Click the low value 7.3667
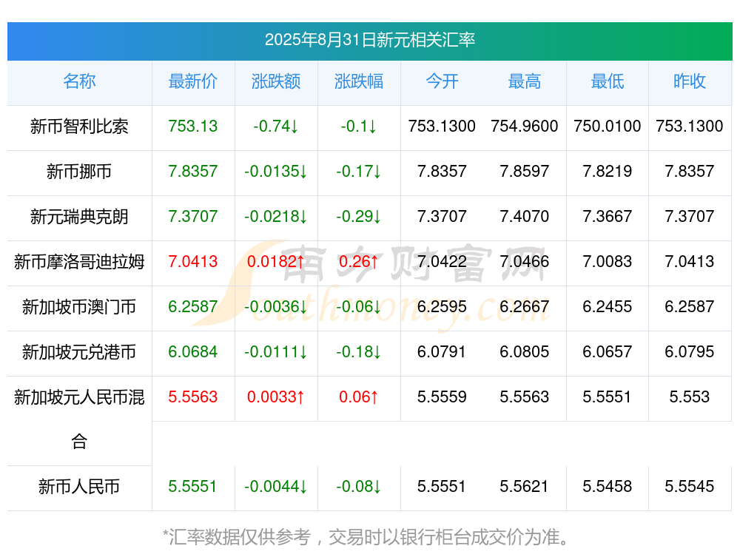740x560 pixels. 608,217
